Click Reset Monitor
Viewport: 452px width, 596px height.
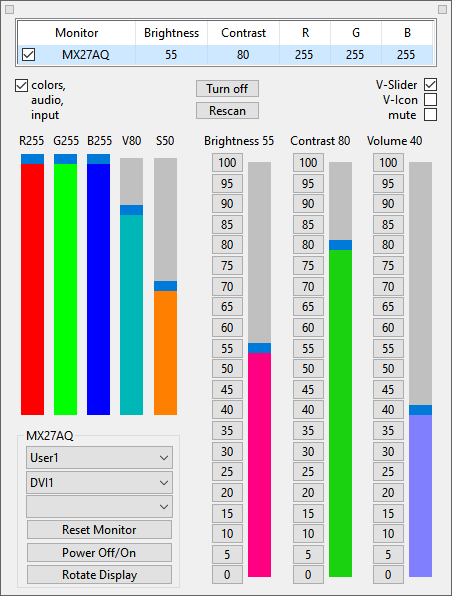[99, 530]
